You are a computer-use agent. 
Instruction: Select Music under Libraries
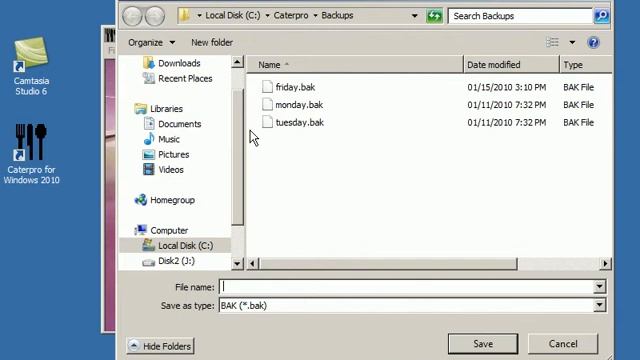pyautogui.click(x=169, y=140)
